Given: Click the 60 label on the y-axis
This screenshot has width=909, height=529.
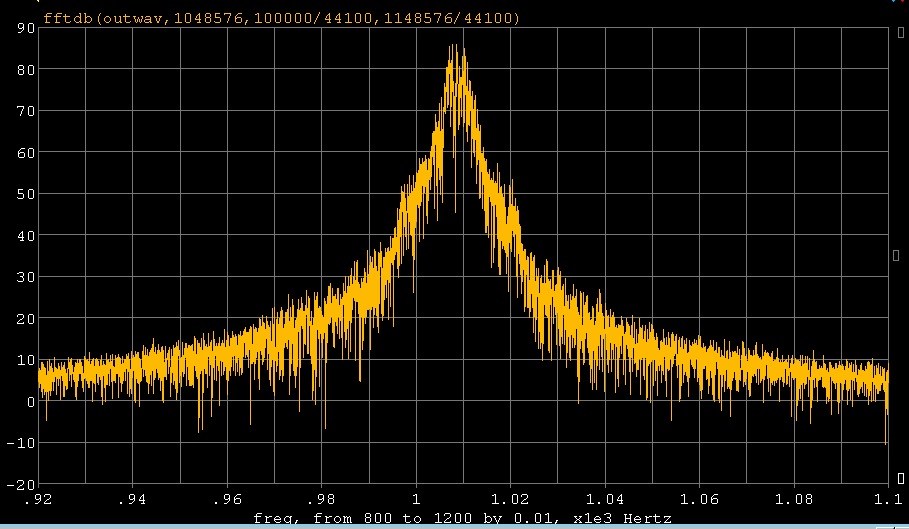Looking at the screenshot, I should click(x=26, y=152).
